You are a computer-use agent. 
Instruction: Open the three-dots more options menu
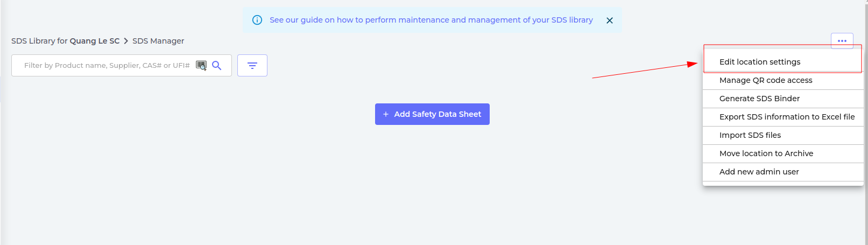pos(842,41)
